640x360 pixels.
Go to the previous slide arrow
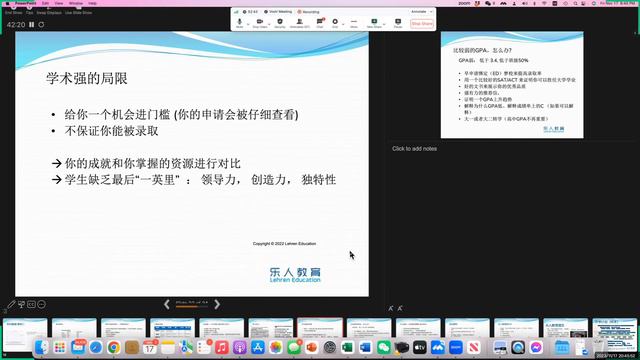(167, 304)
